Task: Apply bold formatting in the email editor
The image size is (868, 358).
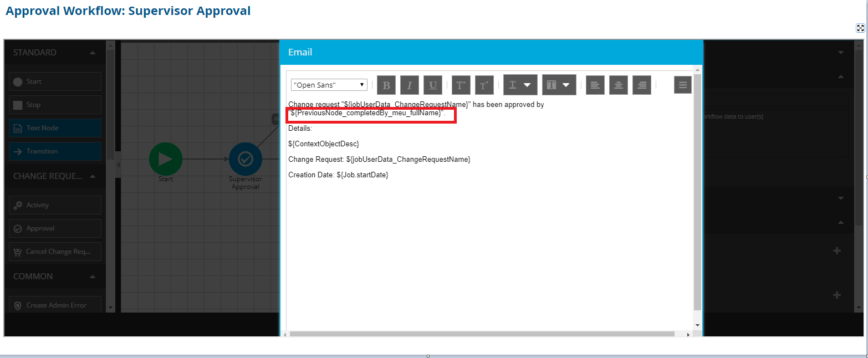Action: pos(386,85)
